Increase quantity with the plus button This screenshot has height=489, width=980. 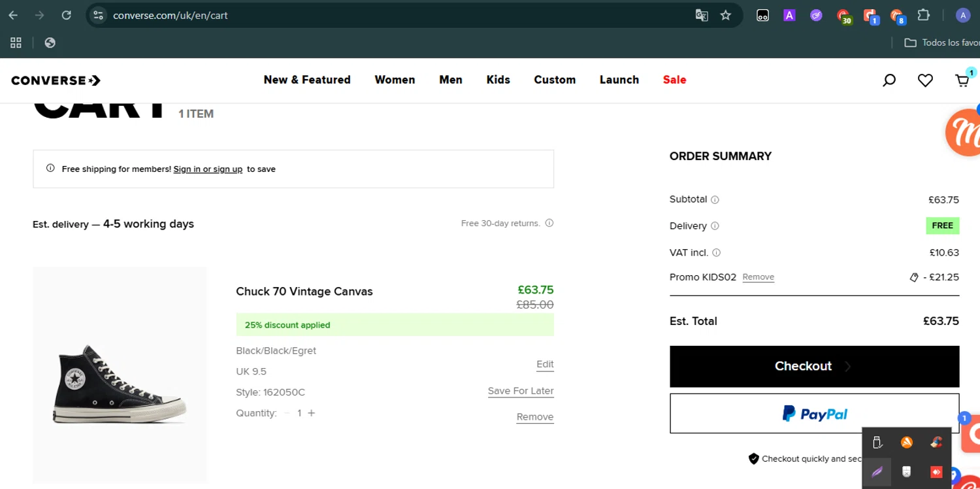pyautogui.click(x=312, y=413)
